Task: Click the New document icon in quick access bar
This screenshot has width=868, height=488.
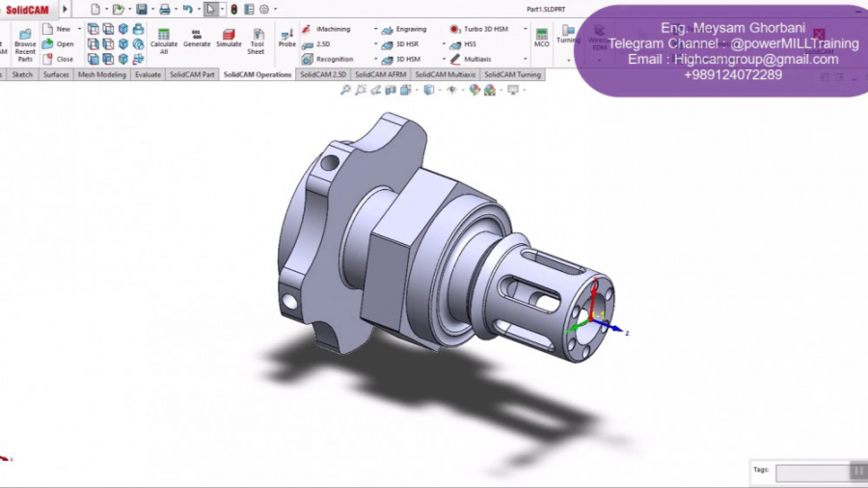Action: (95, 10)
